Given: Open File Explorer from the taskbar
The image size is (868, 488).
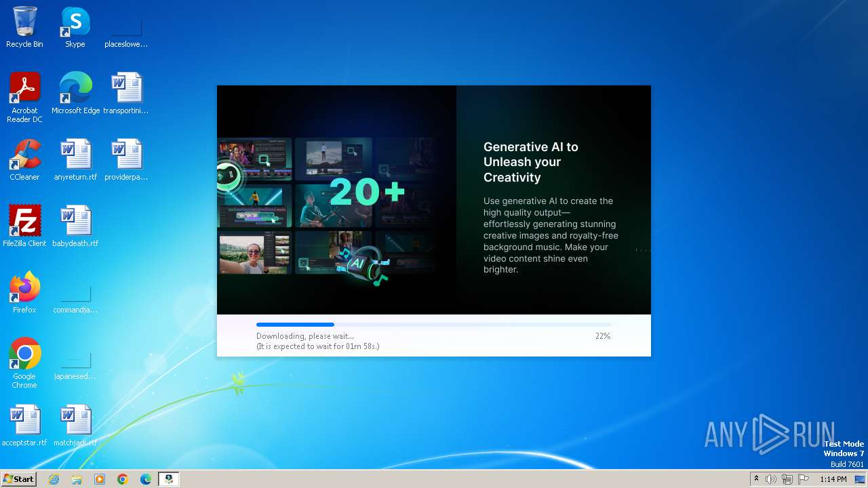Looking at the screenshot, I should click(77, 479).
